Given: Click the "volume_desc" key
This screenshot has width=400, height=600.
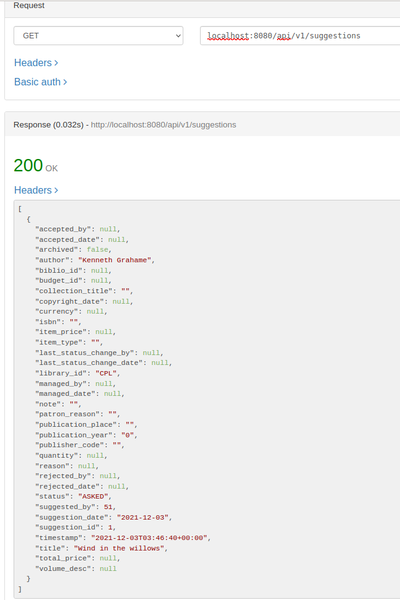Looking at the screenshot, I should click(65, 569).
